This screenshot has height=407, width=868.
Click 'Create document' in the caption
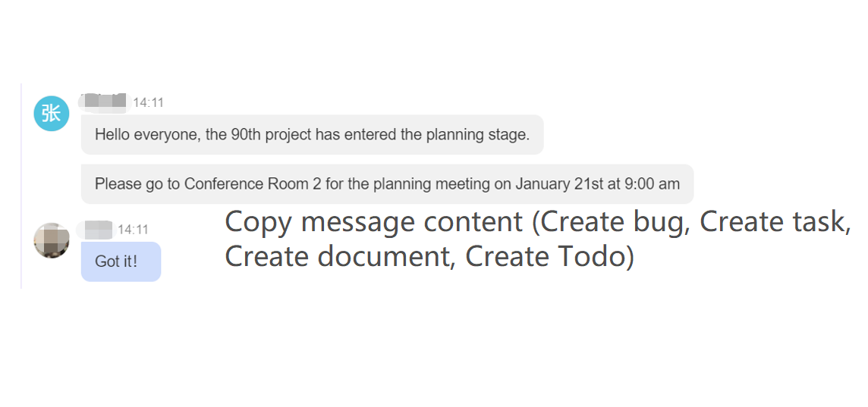coord(340,256)
